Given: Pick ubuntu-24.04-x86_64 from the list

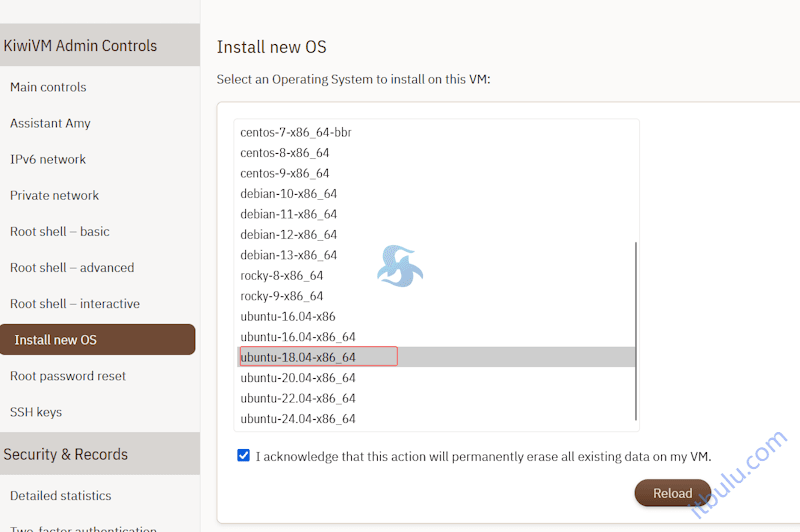Looking at the screenshot, I should (298, 419).
